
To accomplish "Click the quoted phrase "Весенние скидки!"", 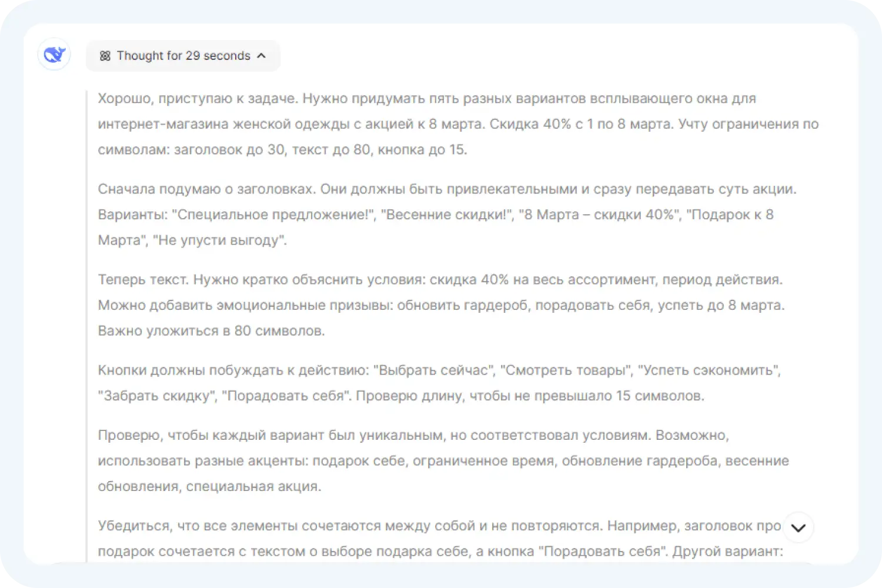I will tap(446, 215).
